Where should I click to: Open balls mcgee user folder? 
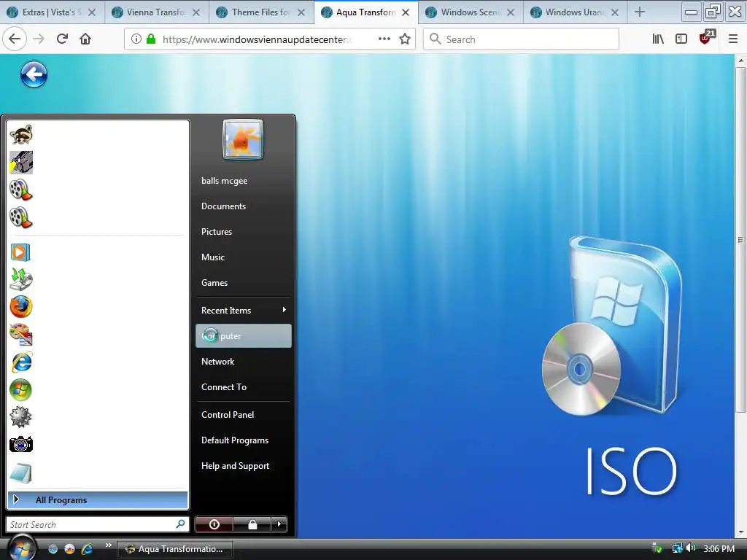(225, 181)
